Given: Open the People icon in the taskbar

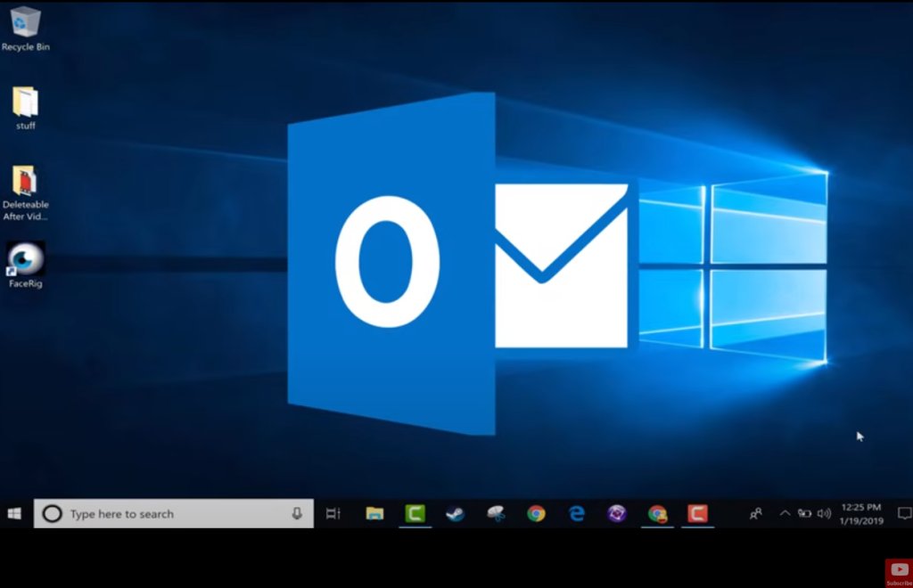Looking at the screenshot, I should (756, 514).
